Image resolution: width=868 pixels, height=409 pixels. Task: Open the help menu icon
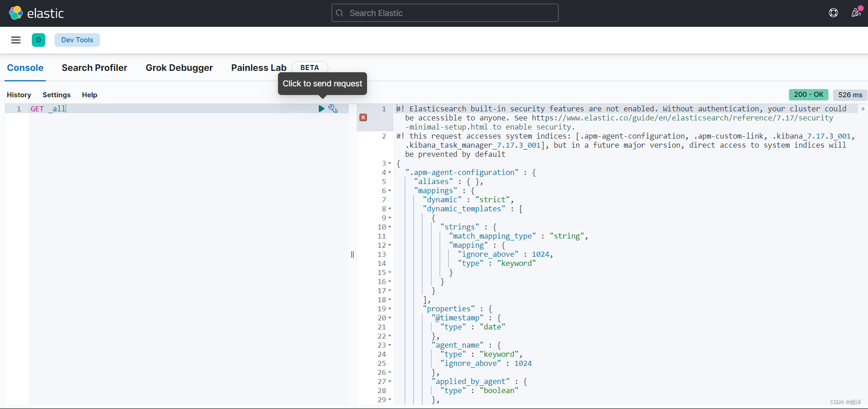tap(833, 13)
